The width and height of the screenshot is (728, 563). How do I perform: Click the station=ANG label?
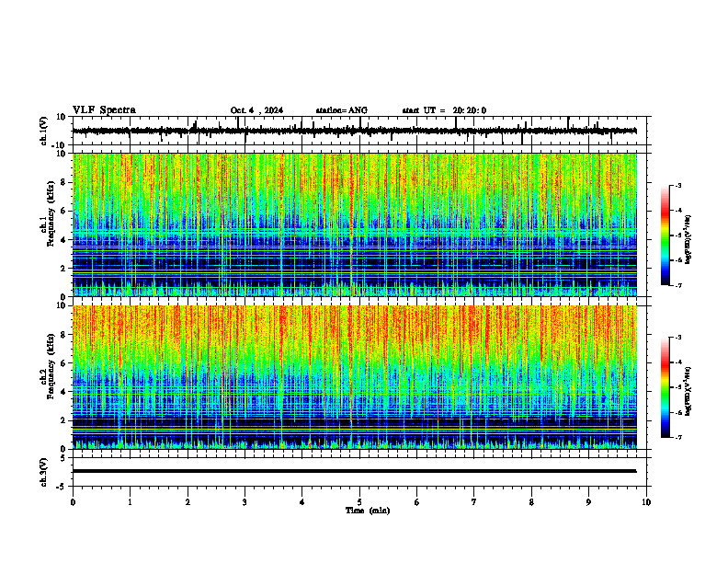[x=341, y=110]
